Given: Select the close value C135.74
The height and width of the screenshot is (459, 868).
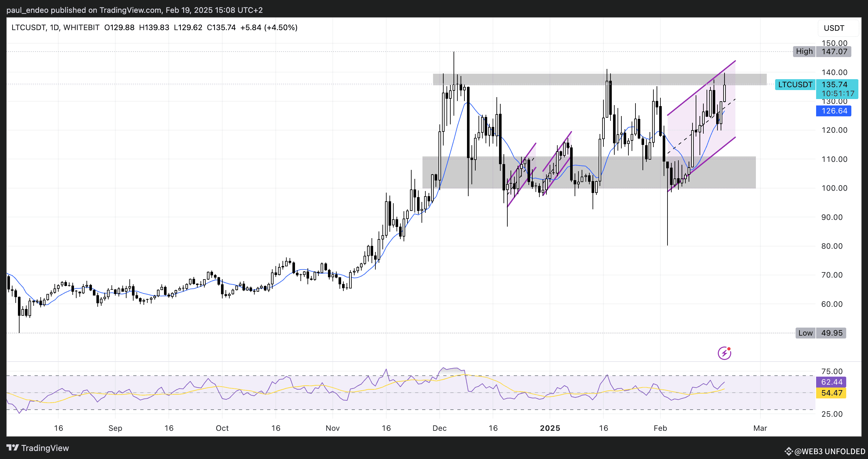Looking at the screenshot, I should point(221,27).
